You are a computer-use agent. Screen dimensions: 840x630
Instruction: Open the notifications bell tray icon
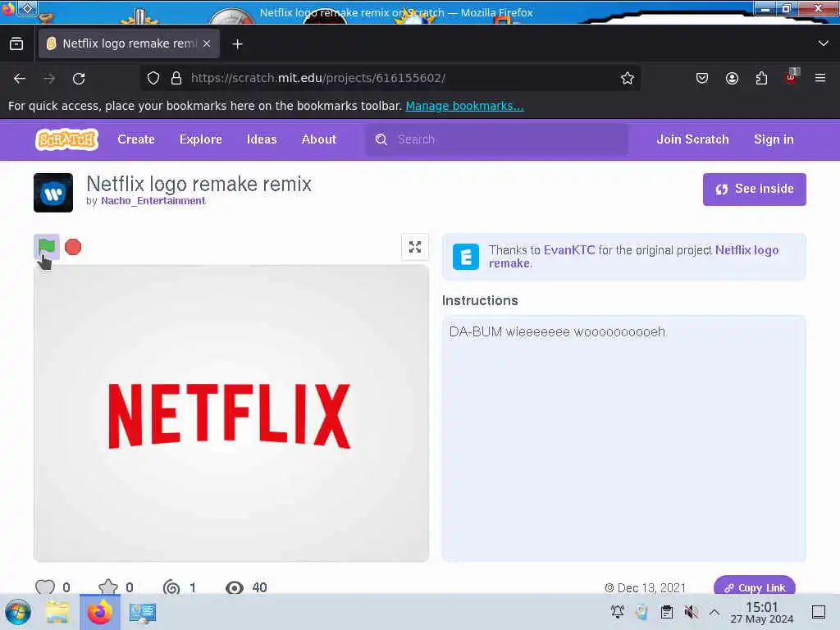[617, 611]
